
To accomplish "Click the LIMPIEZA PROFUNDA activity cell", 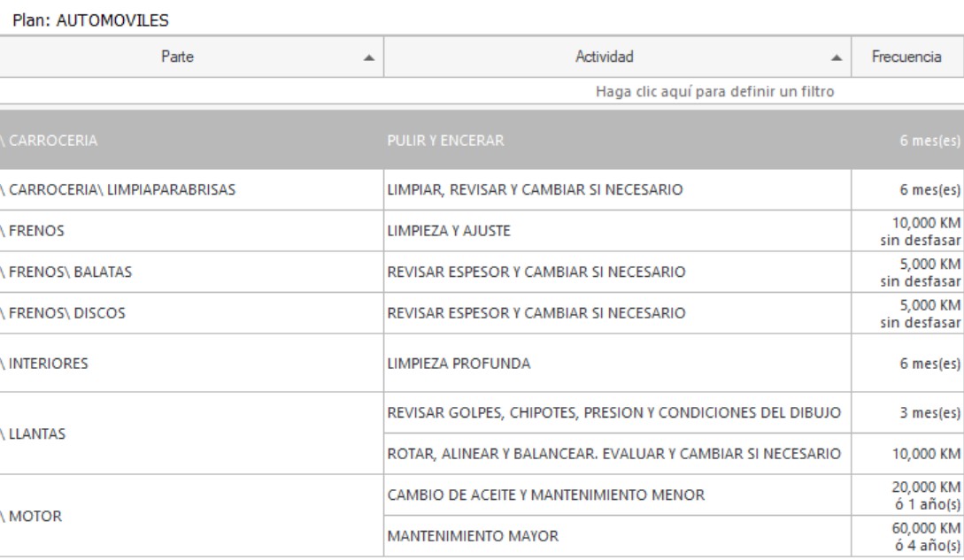I will click(617, 364).
